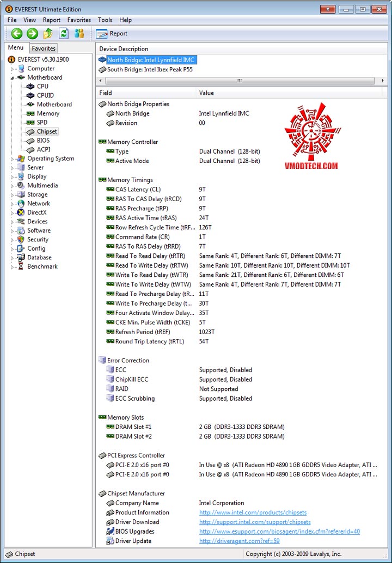Click the Storage drive icon
392x563 pixels.
pyautogui.click(x=21, y=194)
